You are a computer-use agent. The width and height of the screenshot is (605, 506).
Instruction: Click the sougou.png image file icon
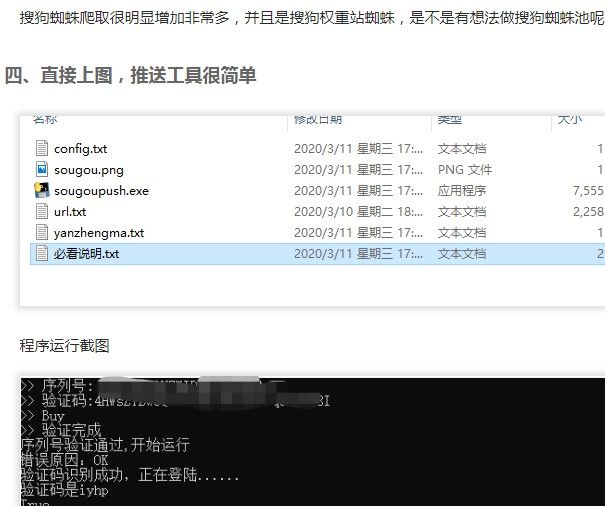coord(42,169)
